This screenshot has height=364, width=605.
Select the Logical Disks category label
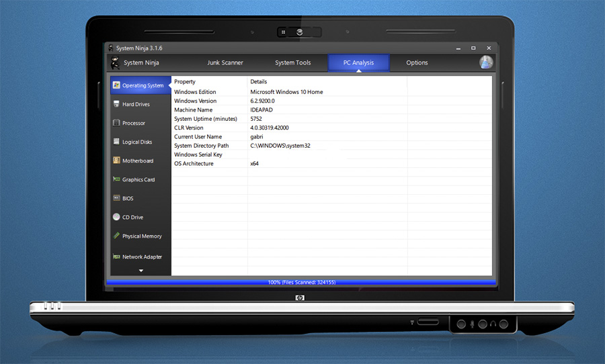pos(137,142)
